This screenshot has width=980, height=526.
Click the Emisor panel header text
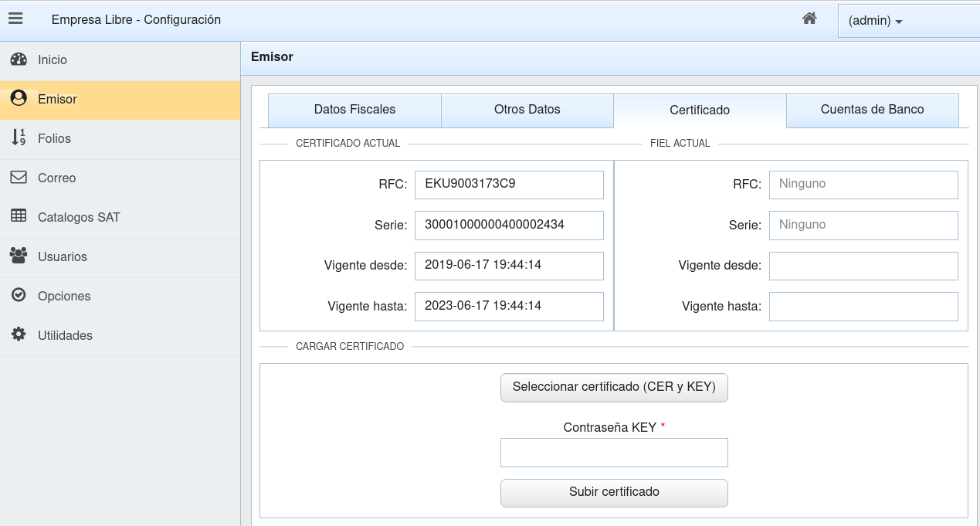point(272,56)
